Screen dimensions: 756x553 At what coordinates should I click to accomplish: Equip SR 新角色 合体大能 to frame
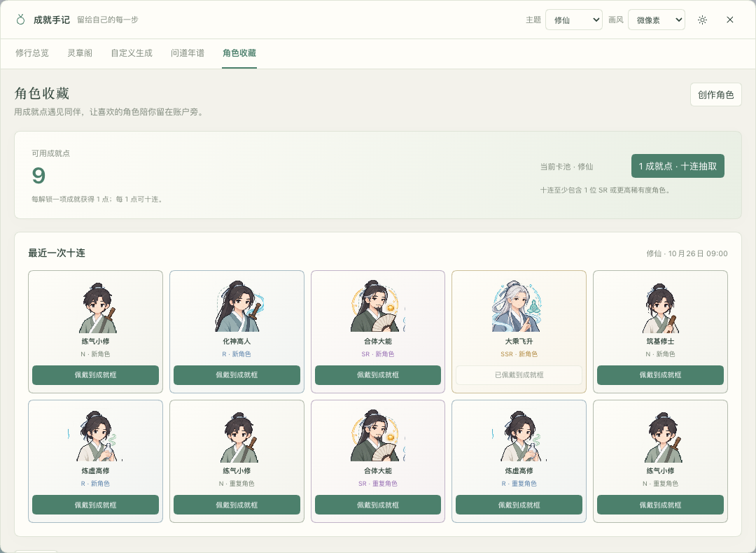377,375
